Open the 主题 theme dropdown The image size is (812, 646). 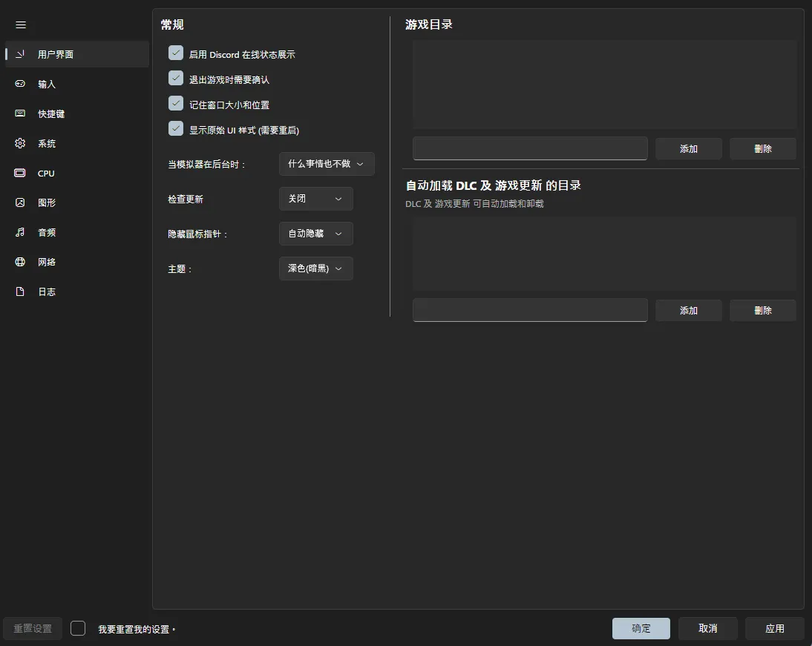click(315, 268)
